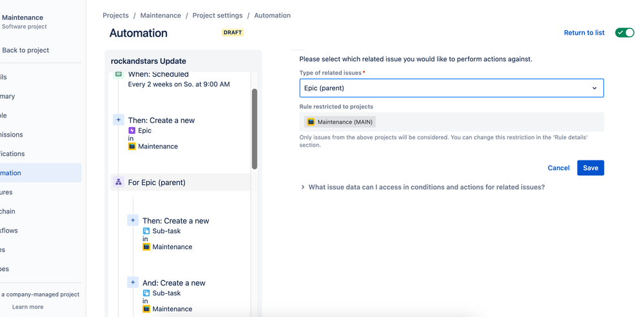Viewport: 644px width, 317px height.
Task: Click 'Every 2 weeks on So. at 9:00 AM' text
Action: 179,84
